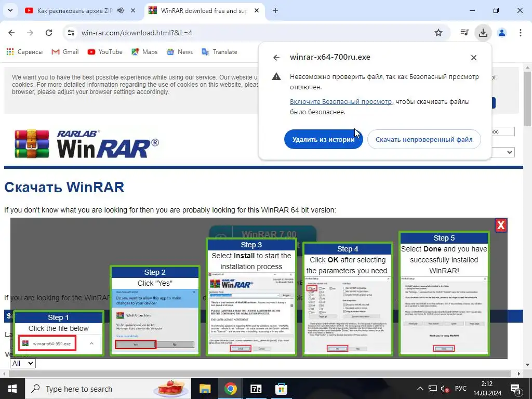The width and height of the screenshot is (532, 399).
Task: Open Microsoft Store from the taskbar
Action: 281,389
